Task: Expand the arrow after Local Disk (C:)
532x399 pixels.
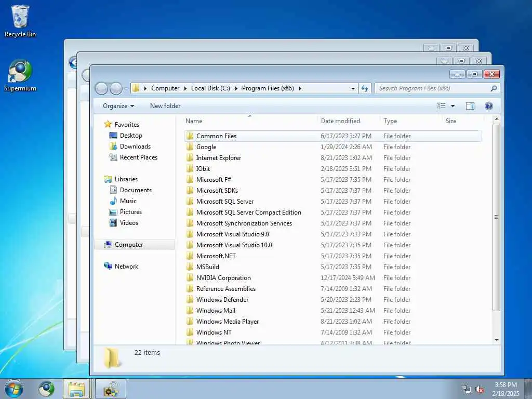Action: point(236,88)
